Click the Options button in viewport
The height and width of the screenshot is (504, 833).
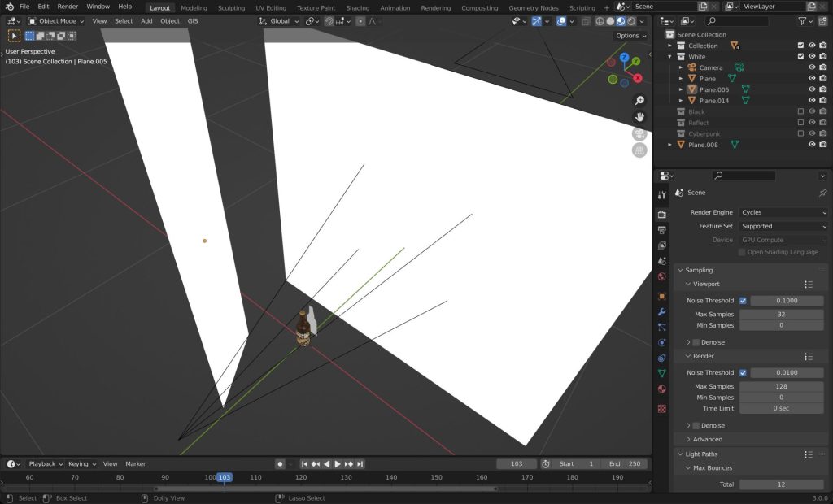point(630,36)
